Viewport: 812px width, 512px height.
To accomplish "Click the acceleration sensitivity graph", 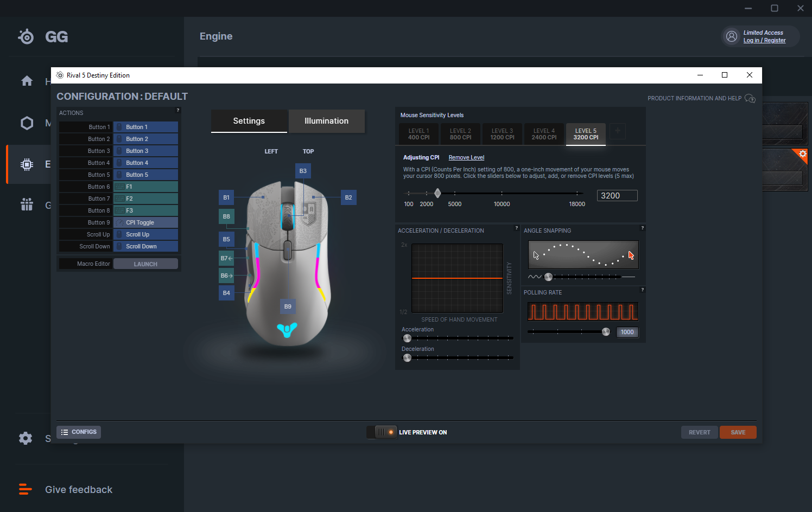I will tap(457, 278).
